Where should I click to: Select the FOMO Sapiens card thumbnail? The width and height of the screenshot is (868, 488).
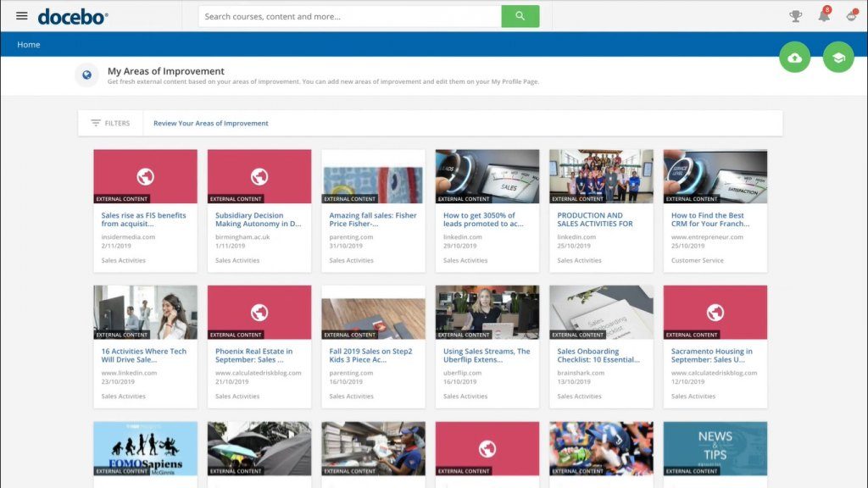(145, 447)
